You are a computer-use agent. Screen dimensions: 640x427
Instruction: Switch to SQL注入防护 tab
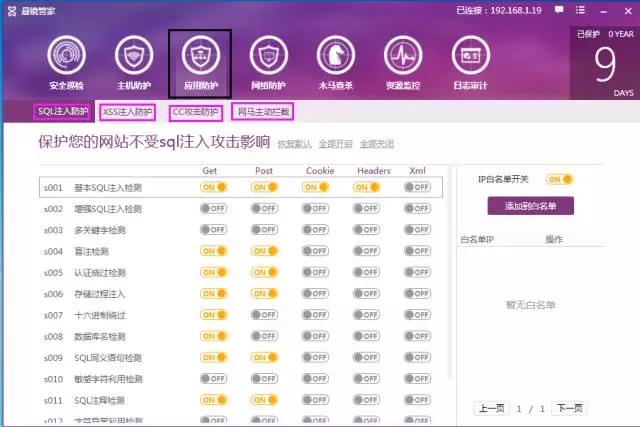click(x=63, y=111)
